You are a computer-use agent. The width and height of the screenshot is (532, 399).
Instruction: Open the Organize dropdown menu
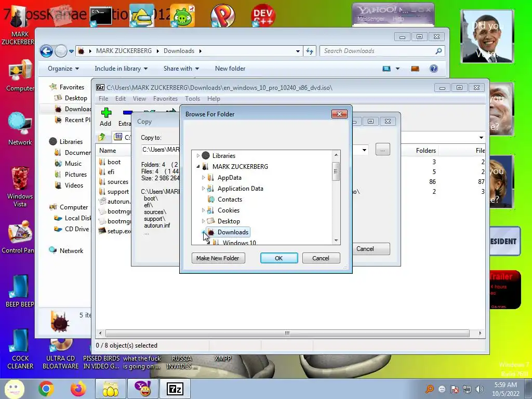pyautogui.click(x=63, y=69)
